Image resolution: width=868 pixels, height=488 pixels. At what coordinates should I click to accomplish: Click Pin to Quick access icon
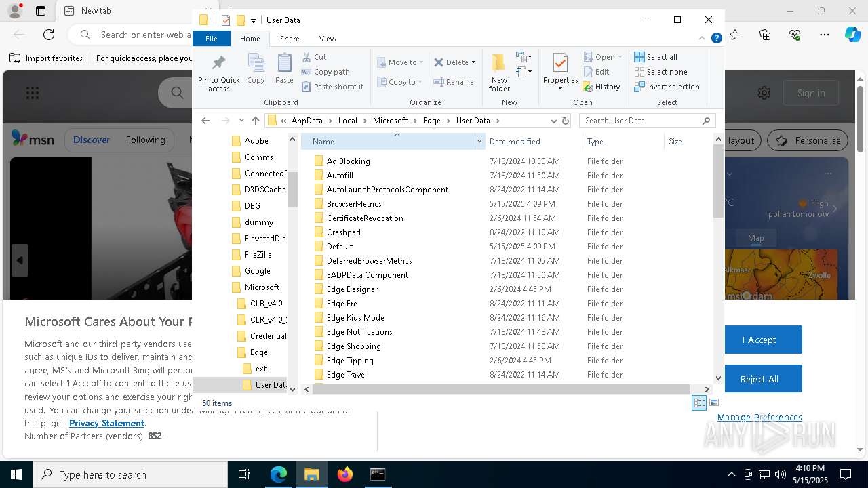tap(218, 73)
